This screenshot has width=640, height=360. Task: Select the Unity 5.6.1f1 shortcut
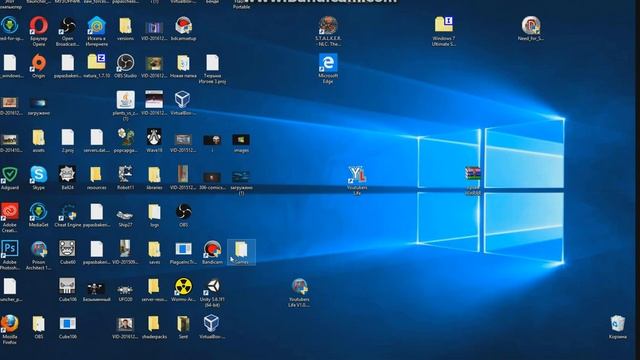212,287
